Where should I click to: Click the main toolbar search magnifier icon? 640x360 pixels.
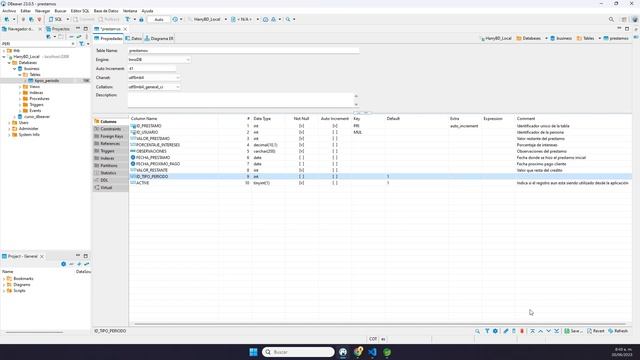(288, 19)
